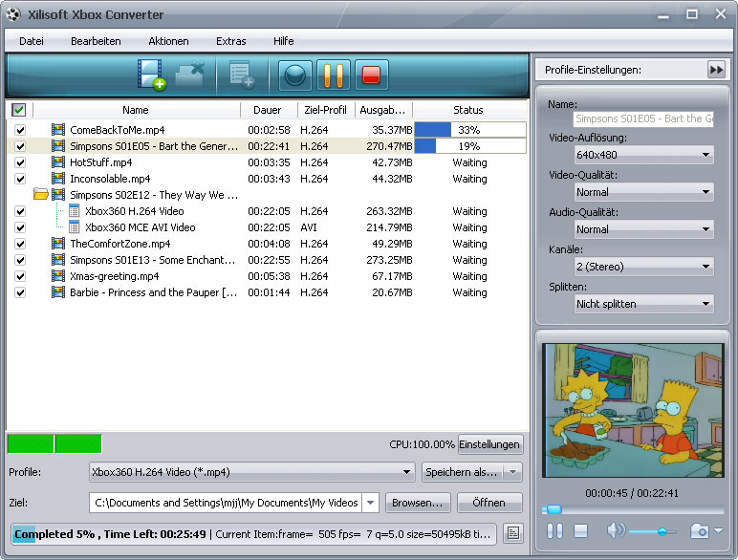
Task: Stop the preview player
Action: [x=581, y=531]
